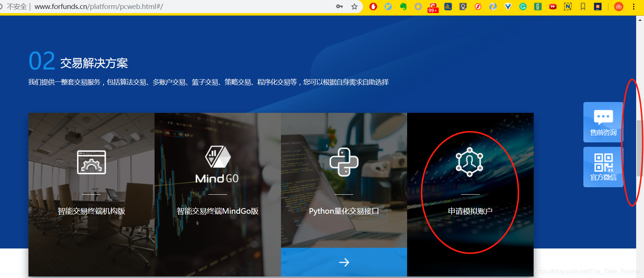Open the blue swirl extension icon
This screenshot has height=278, width=644.
493,6
